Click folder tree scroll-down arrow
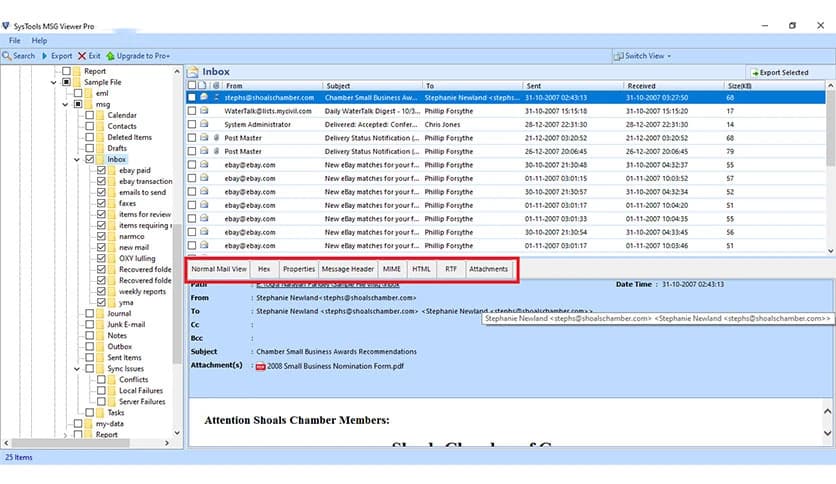The width and height of the screenshot is (836, 484). click(177, 433)
